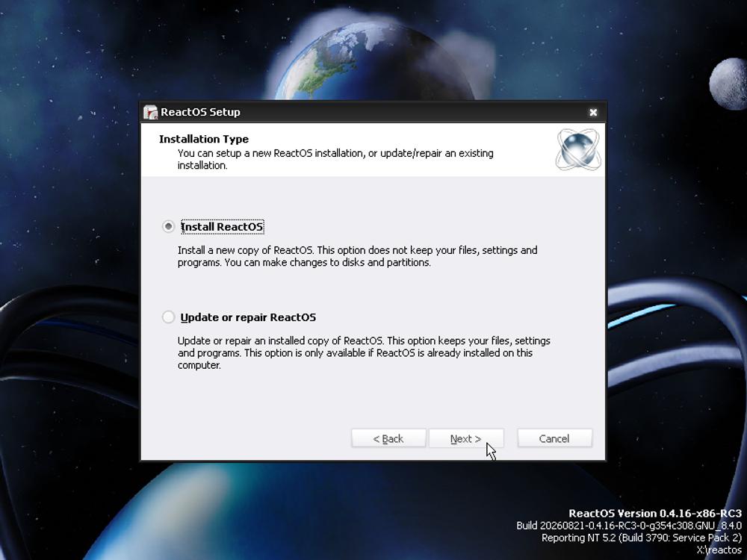Viewport: 747px width, 560px height.
Task: Click the 'Install a new copy of ReactOS' description
Action: [x=357, y=256]
